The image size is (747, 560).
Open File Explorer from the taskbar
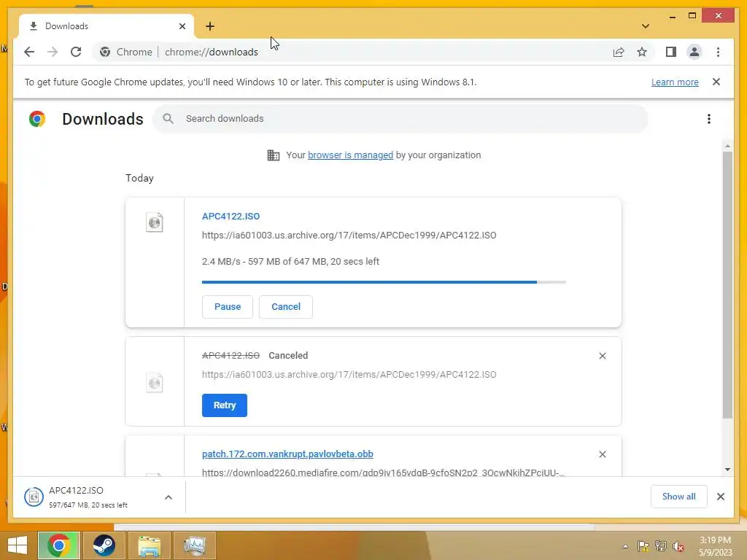149,545
